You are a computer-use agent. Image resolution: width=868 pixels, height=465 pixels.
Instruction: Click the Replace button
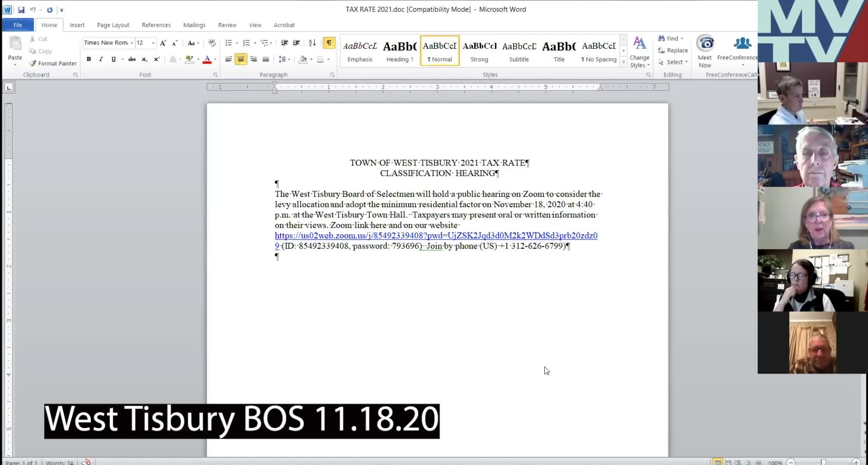[x=673, y=50]
